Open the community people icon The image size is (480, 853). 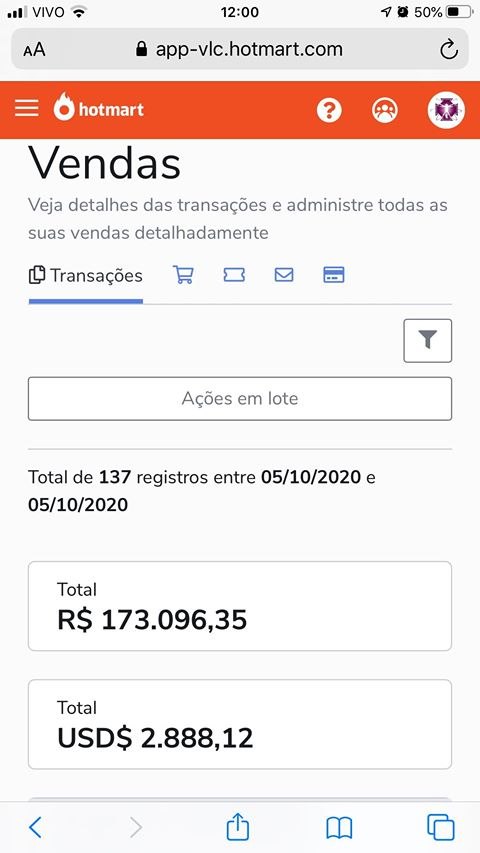point(385,110)
